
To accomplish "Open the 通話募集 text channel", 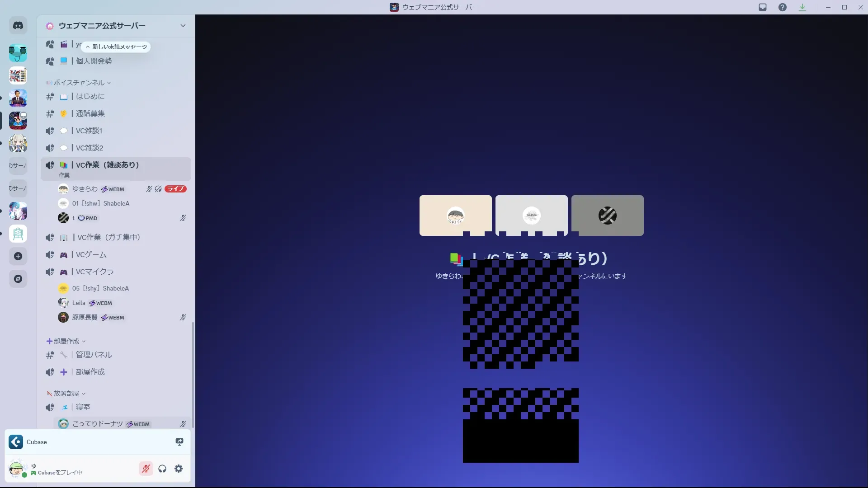I will pyautogui.click(x=90, y=113).
